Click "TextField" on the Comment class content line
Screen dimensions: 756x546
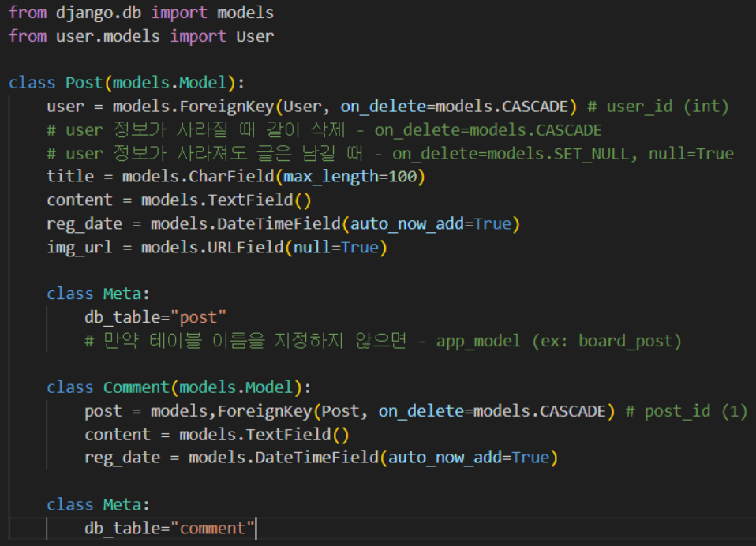point(288,435)
